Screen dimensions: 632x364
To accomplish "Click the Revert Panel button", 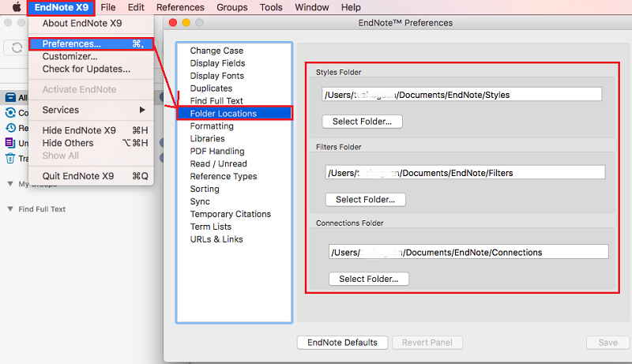I will pyautogui.click(x=427, y=343).
